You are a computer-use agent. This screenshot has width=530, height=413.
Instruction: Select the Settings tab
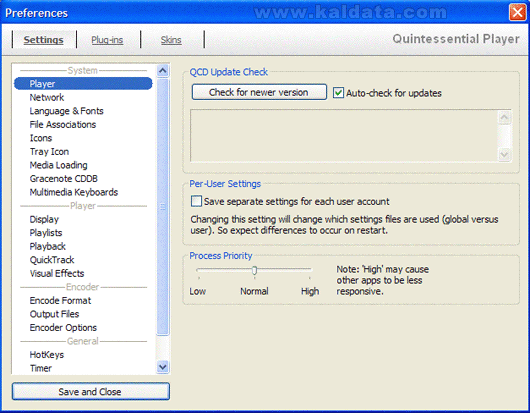tap(44, 40)
